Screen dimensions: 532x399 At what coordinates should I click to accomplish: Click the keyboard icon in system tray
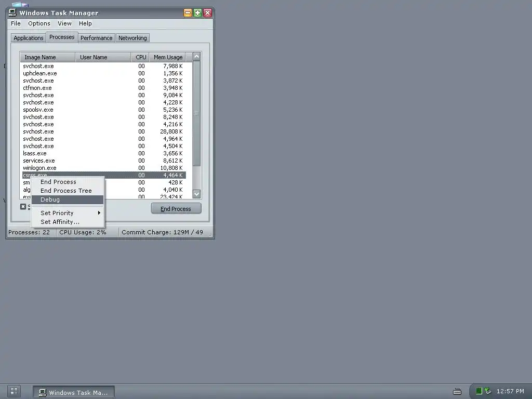coord(457,392)
